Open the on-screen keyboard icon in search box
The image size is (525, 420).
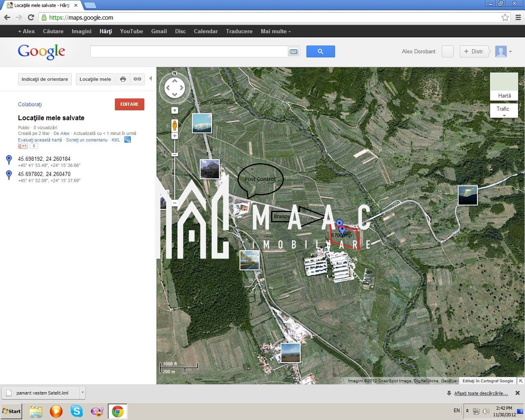[x=293, y=51]
